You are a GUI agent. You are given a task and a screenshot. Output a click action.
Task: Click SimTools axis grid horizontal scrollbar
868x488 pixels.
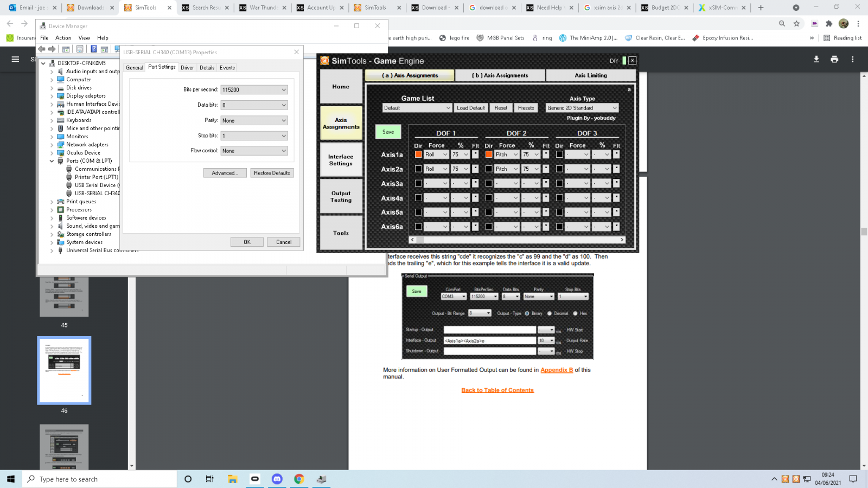(517, 240)
